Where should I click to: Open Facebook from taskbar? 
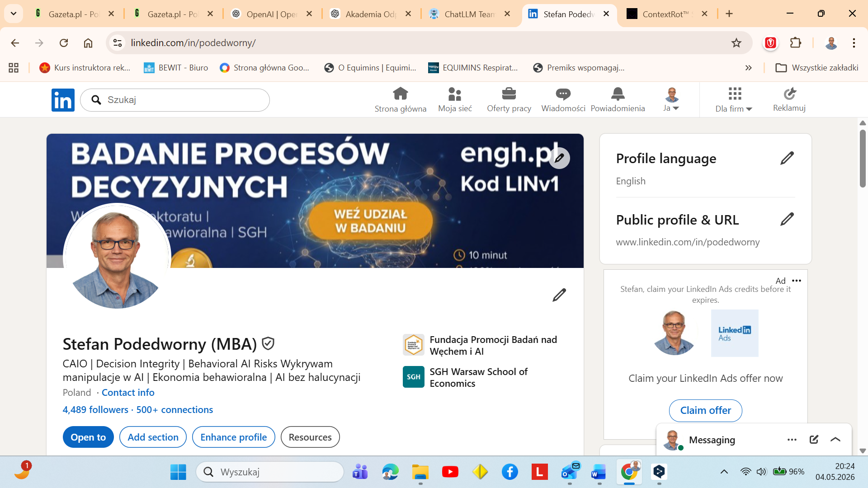[509, 472]
